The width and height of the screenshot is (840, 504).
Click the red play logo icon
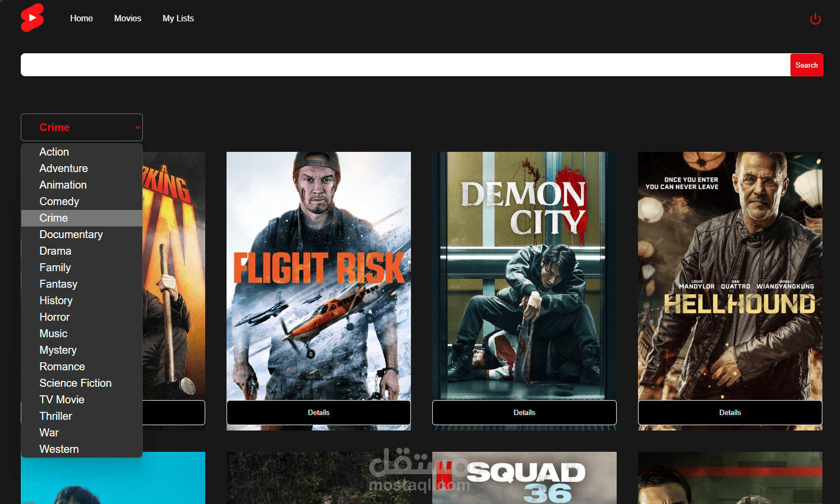[32, 18]
